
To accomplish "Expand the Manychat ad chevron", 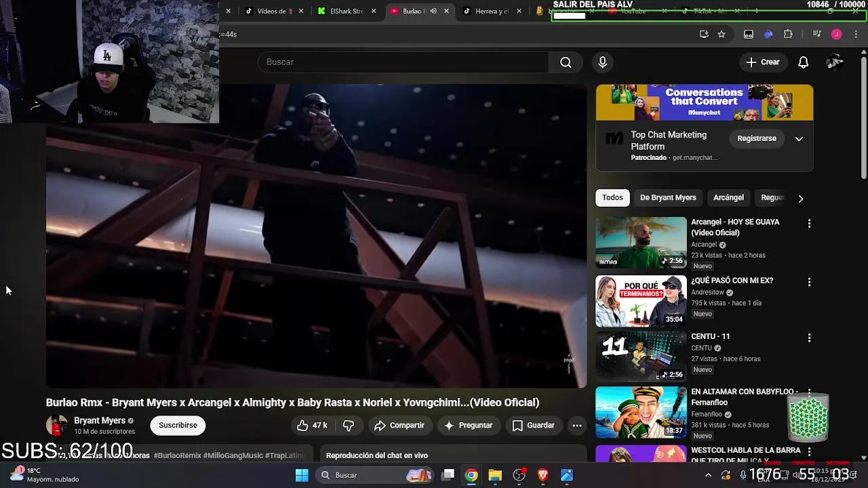I will point(799,139).
